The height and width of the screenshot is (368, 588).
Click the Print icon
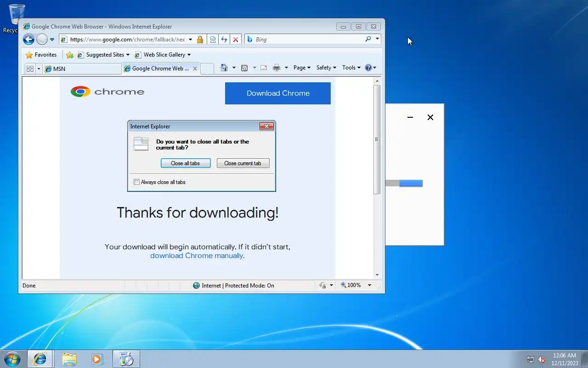coord(277,68)
